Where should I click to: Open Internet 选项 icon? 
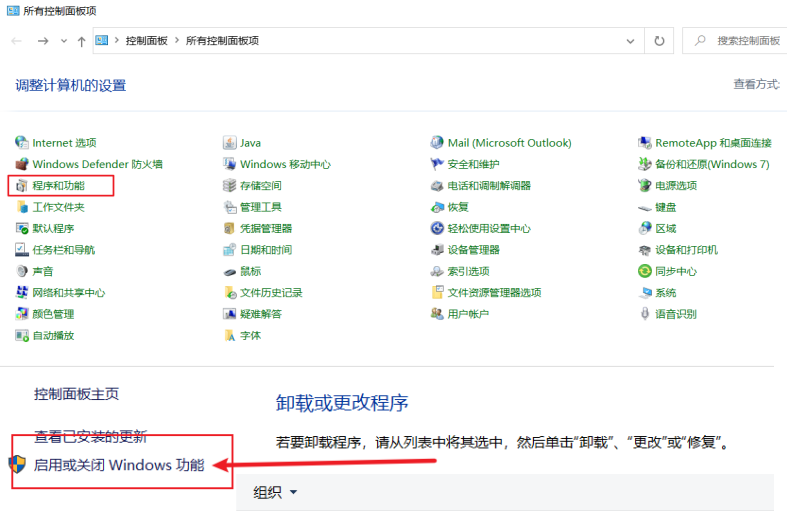coord(22,143)
